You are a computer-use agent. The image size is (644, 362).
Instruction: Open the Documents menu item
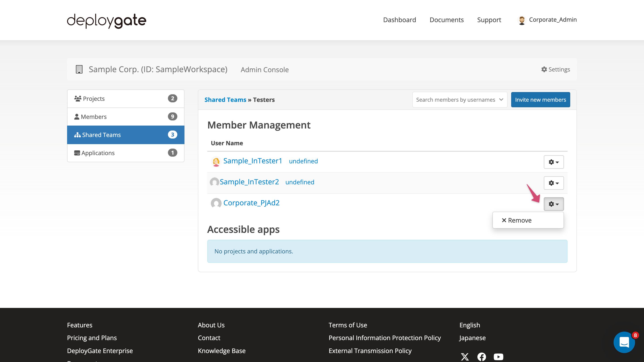pos(447,20)
